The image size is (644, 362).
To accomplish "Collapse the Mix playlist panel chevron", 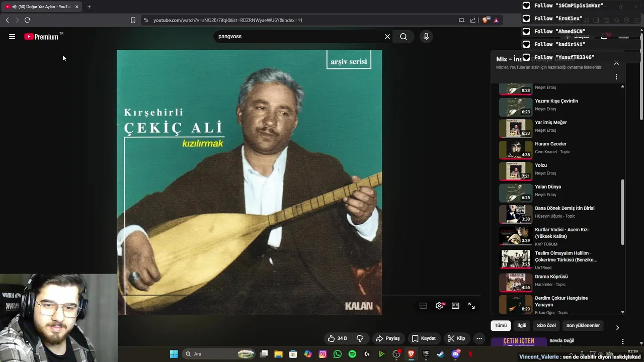I will coord(616,63).
